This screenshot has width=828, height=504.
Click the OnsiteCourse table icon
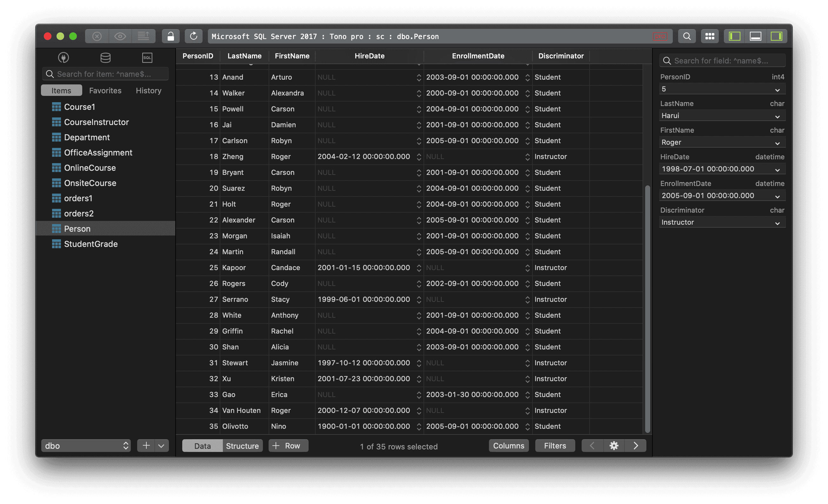pyautogui.click(x=57, y=183)
